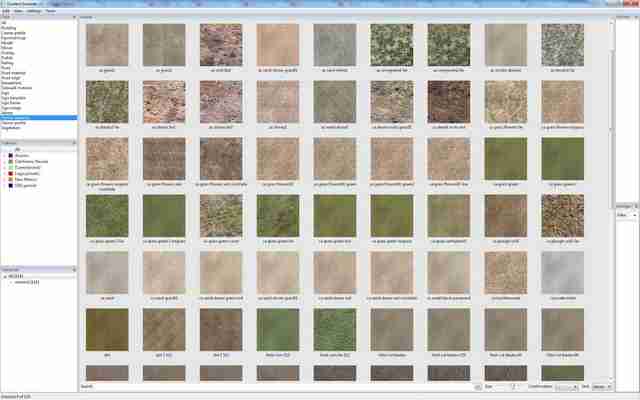Select the Vegetation category in the list
640x400 pixels.
coord(11,128)
